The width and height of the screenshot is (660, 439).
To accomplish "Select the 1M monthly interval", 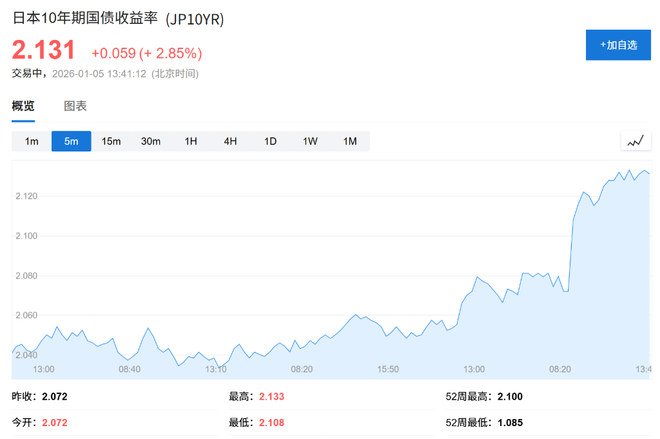I will (350, 141).
